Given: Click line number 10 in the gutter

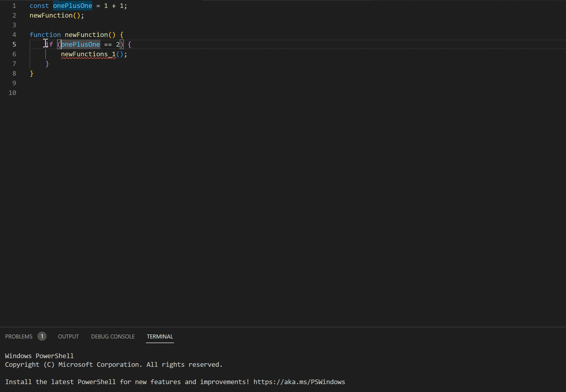Looking at the screenshot, I should tap(12, 93).
